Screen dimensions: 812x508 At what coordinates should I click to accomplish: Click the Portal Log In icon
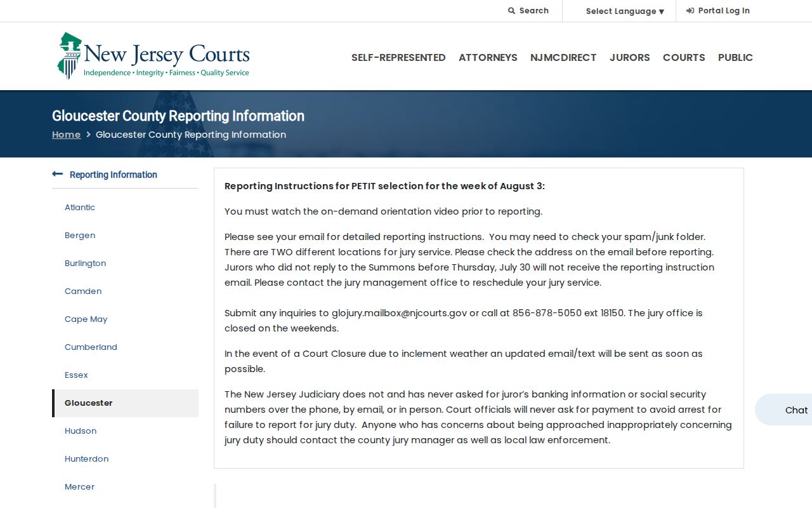tap(690, 11)
